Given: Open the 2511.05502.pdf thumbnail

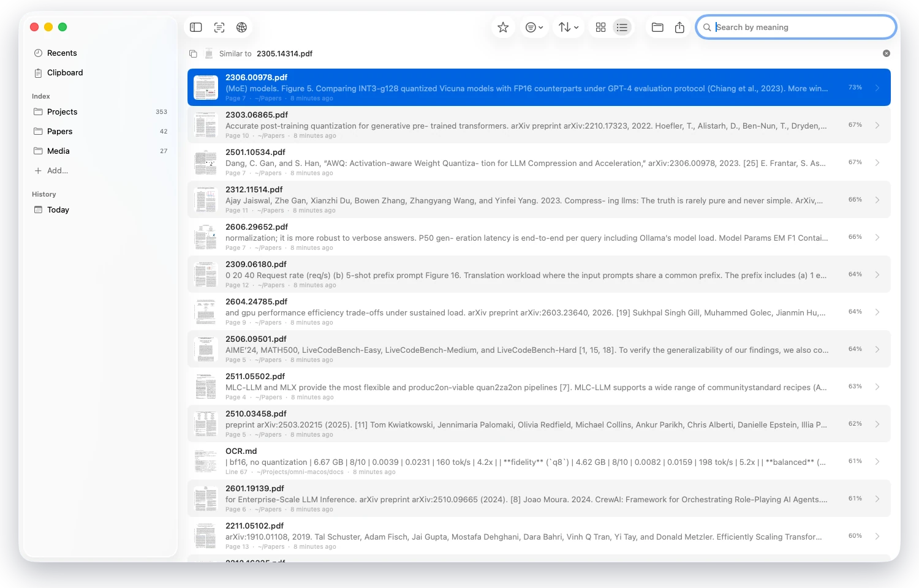Looking at the screenshot, I should click(x=206, y=386).
